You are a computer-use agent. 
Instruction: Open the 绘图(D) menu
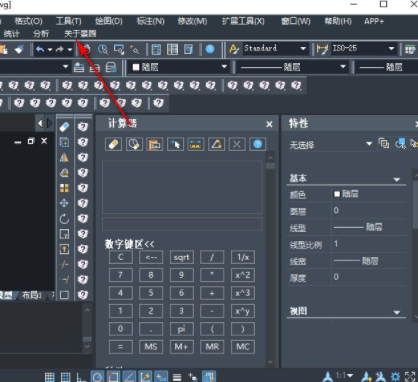point(109,21)
